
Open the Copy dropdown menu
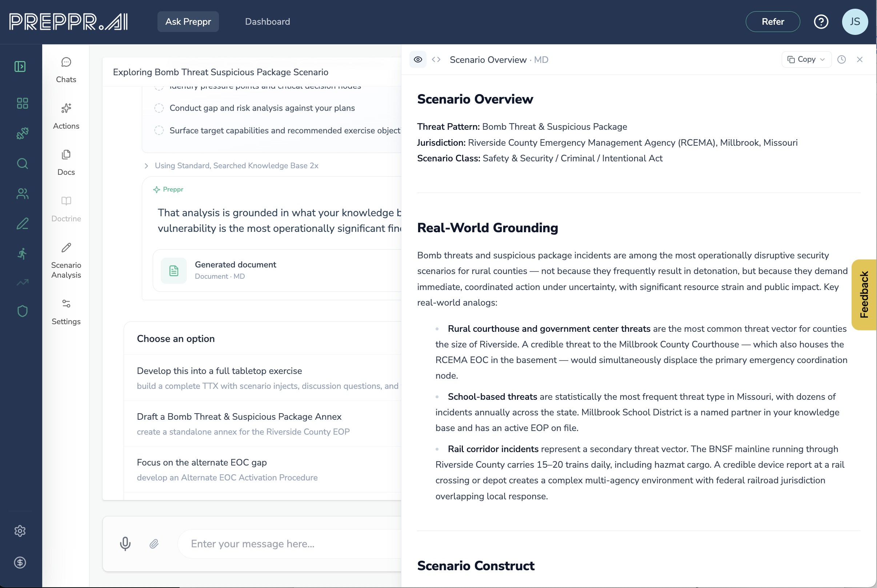tap(806, 60)
